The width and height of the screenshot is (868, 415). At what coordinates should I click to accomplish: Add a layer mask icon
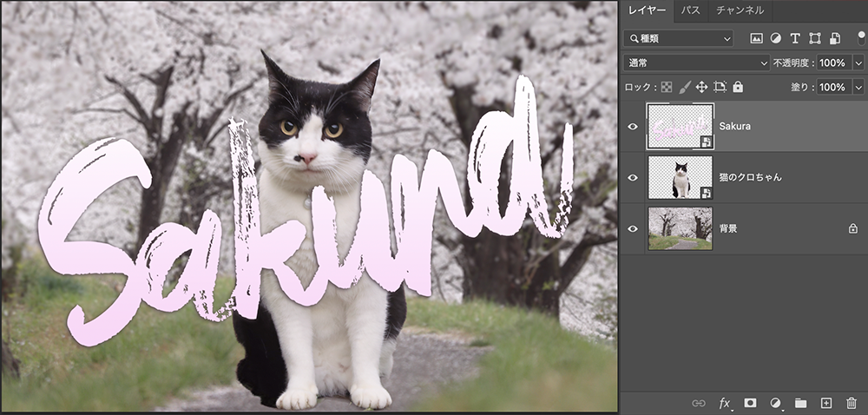(750, 403)
